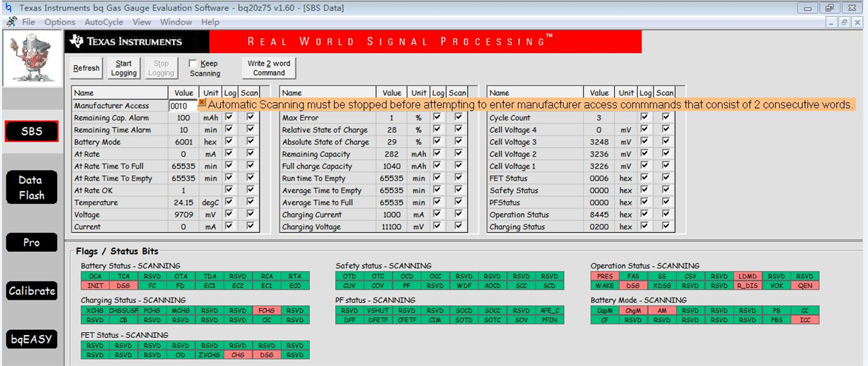868x366 pixels.
Task: Click the R_DIS flag in Operation Status
Action: pyautogui.click(x=748, y=286)
